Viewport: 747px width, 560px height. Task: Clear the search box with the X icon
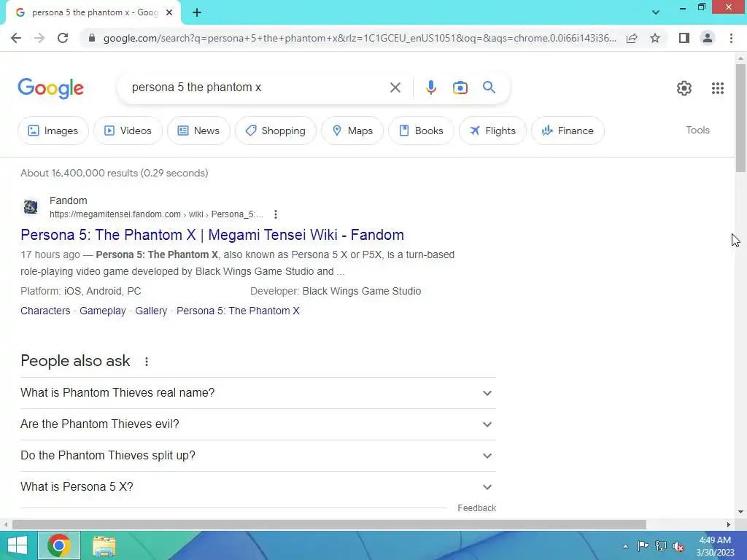pyautogui.click(x=395, y=87)
